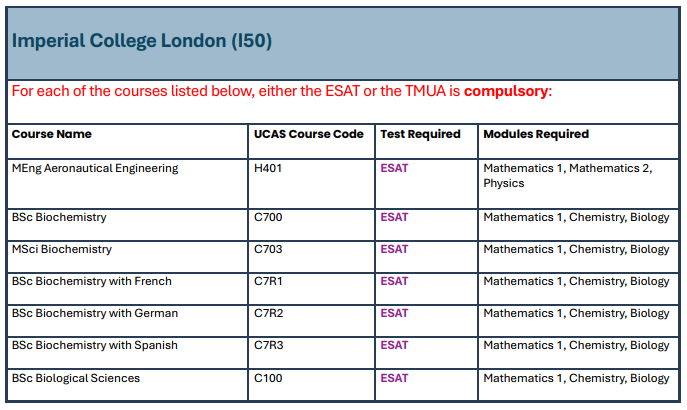The width and height of the screenshot is (687, 410).
Task: Open the ESAT link for Aeronautical Engineering
Action: tap(394, 168)
